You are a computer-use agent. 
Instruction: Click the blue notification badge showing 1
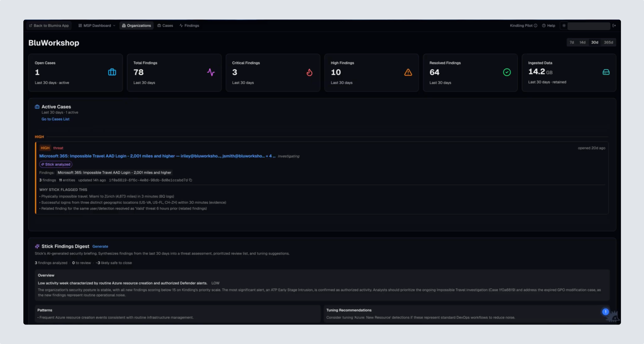(605, 312)
